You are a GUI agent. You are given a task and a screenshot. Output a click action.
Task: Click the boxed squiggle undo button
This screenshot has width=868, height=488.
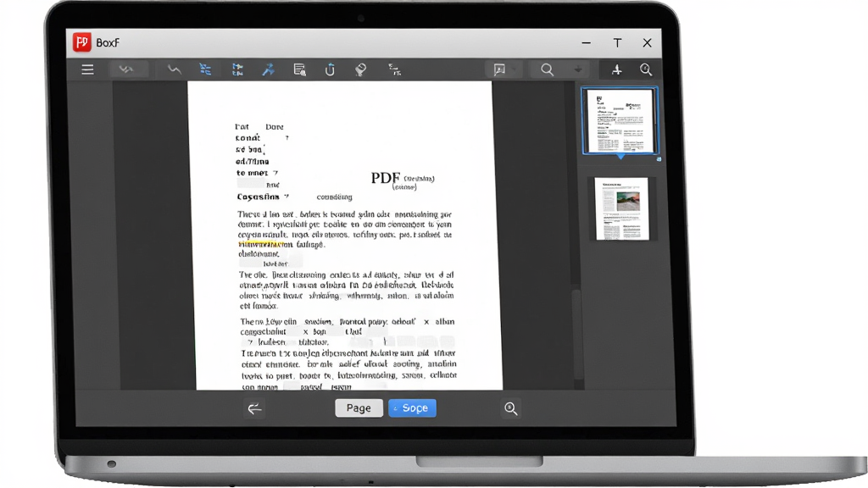pyautogui.click(x=129, y=69)
